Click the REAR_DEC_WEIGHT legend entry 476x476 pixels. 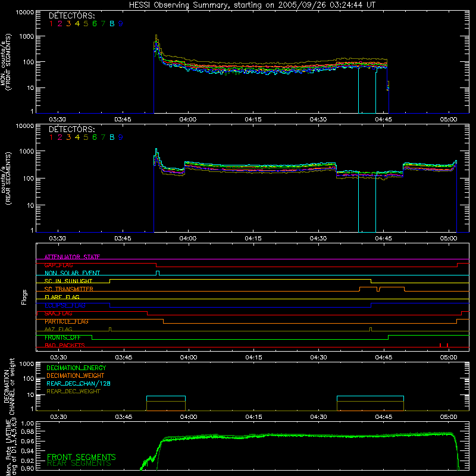click(x=73, y=392)
